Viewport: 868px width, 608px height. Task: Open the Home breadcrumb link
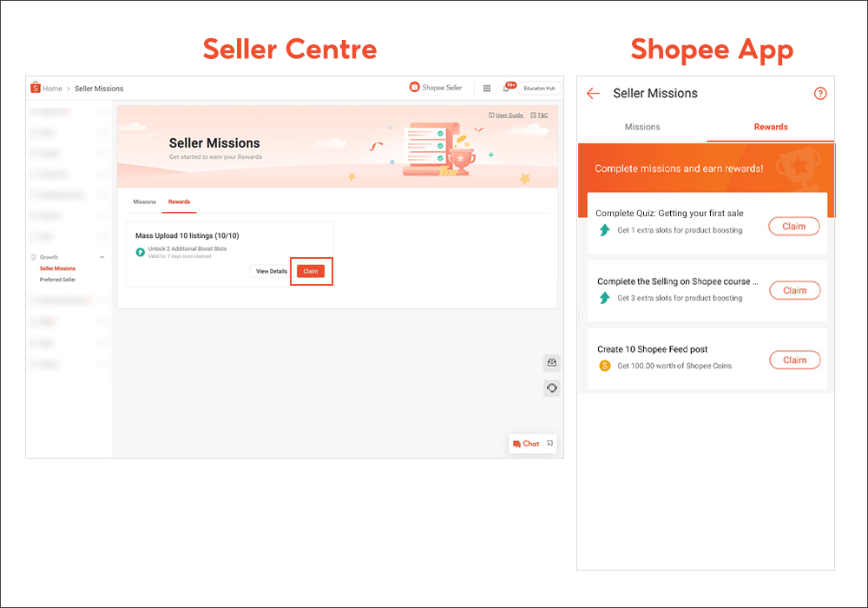tap(52, 89)
